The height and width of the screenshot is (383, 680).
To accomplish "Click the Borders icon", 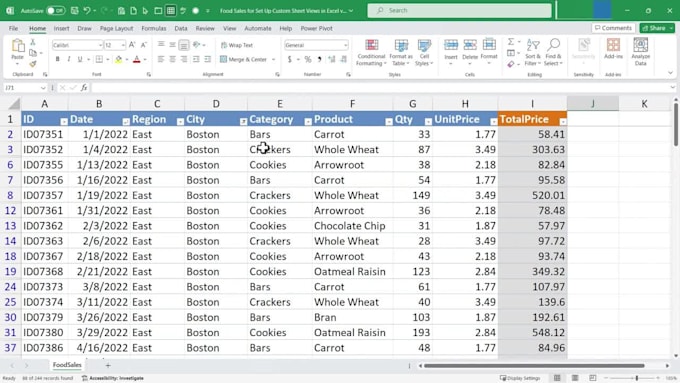I will point(99,59).
